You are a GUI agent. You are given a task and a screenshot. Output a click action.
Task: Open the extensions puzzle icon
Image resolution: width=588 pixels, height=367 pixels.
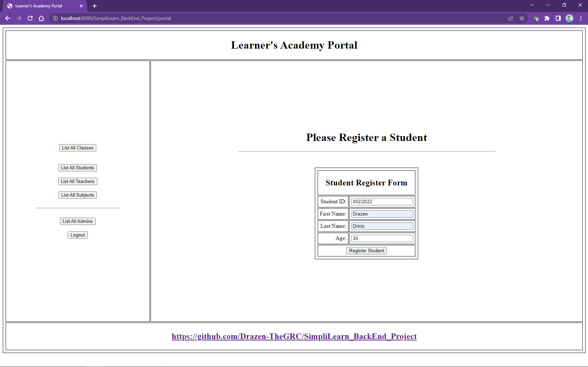[547, 18]
